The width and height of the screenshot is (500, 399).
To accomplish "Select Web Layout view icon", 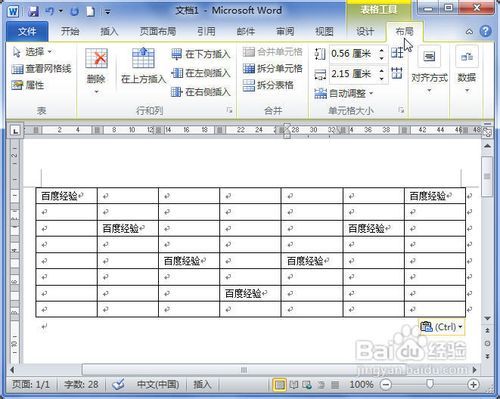I will pos(307,385).
